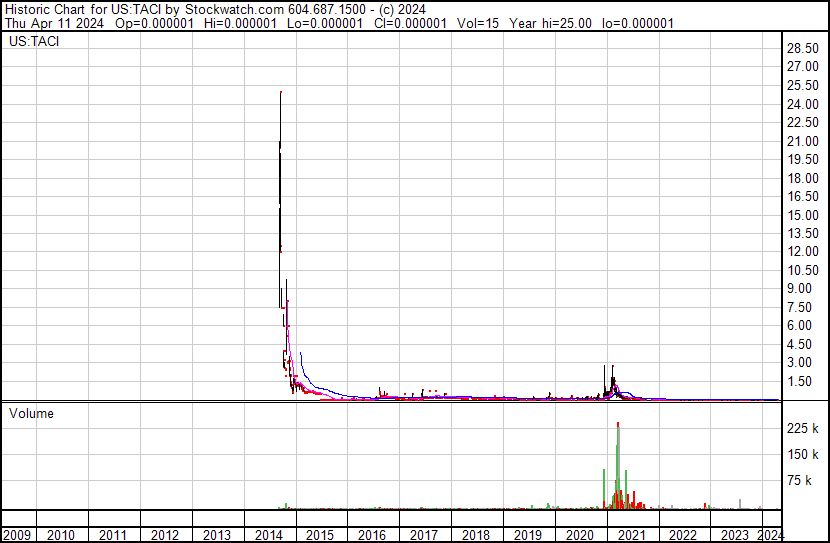The image size is (830, 543).
Task: Click the 16.50 price axis label
Action: click(803, 196)
